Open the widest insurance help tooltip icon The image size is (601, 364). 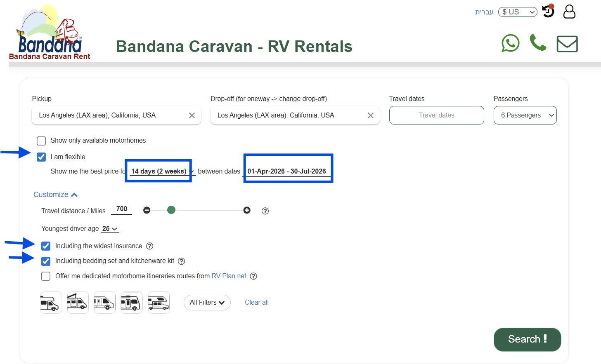coord(150,246)
